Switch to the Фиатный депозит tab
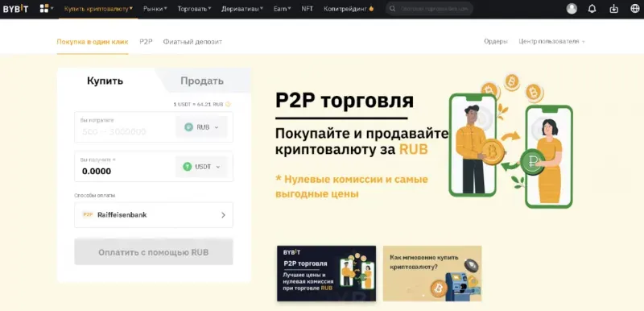644x311 pixels. point(192,42)
